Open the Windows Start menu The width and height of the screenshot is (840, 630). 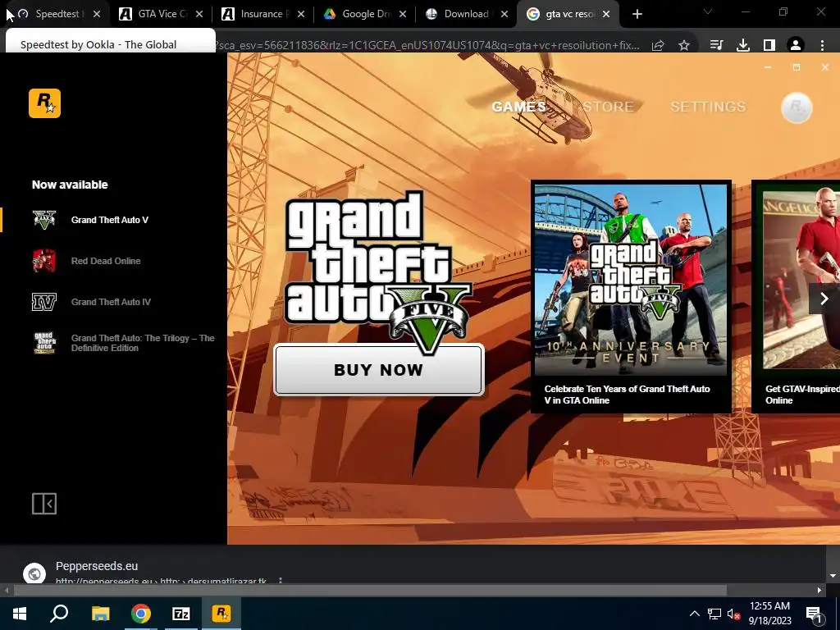20,614
